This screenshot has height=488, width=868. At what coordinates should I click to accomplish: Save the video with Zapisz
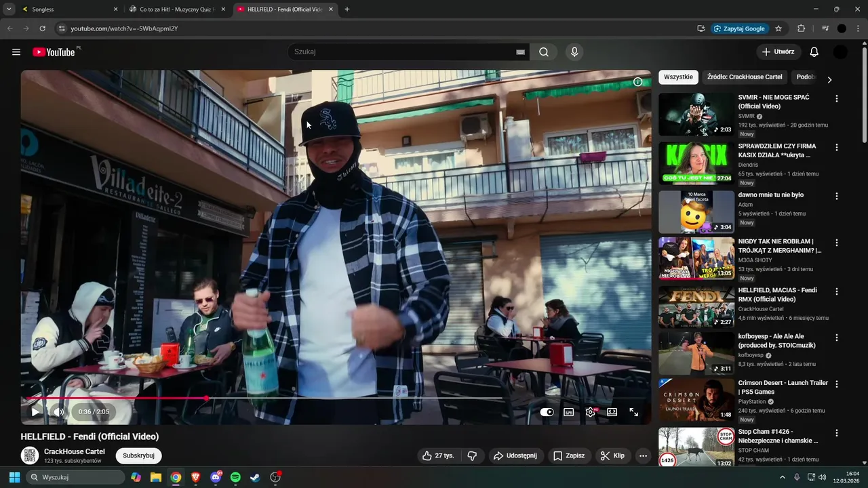568,455
